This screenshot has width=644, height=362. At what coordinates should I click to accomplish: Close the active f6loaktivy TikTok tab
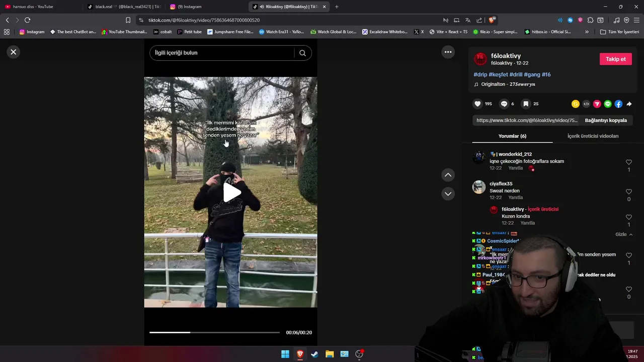[x=324, y=7]
